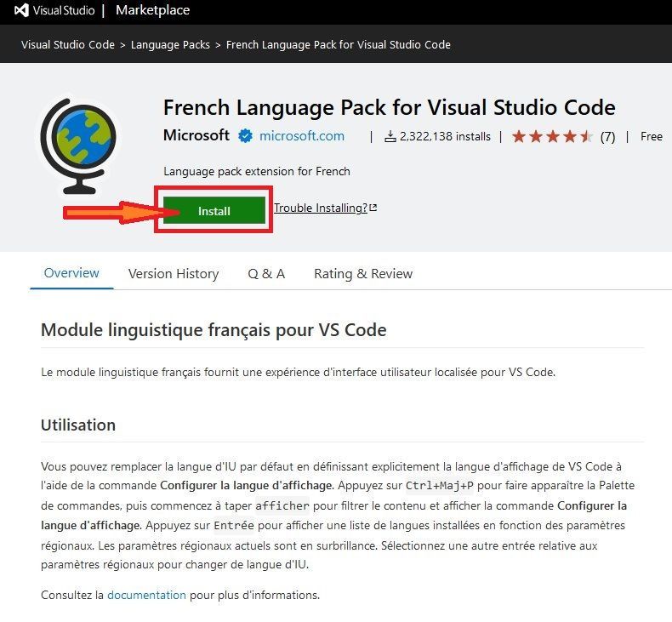Click the five-star rating icons

[x=552, y=136]
